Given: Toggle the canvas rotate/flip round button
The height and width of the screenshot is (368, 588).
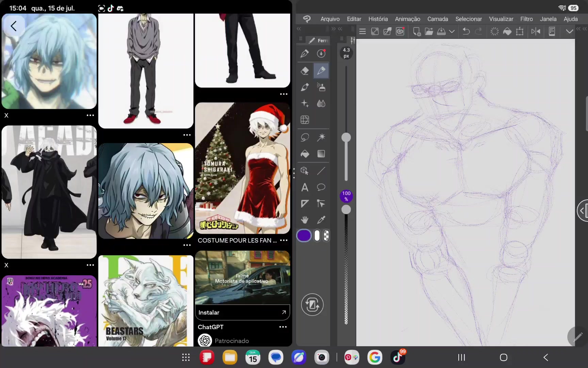Looking at the screenshot, I should click(312, 305).
